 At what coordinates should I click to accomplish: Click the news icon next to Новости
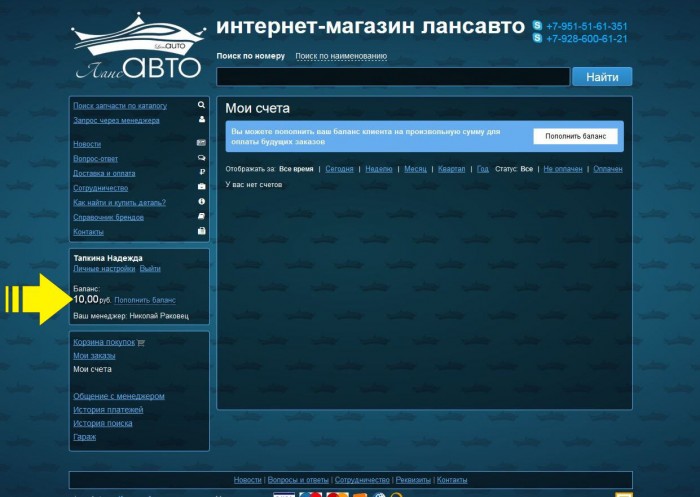(x=201, y=143)
